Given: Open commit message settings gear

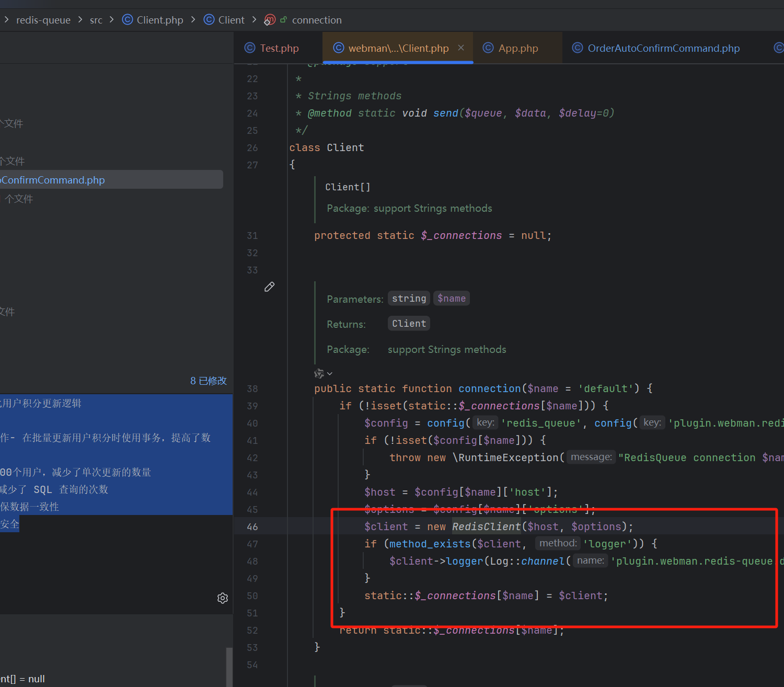Looking at the screenshot, I should [x=223, y=598].
